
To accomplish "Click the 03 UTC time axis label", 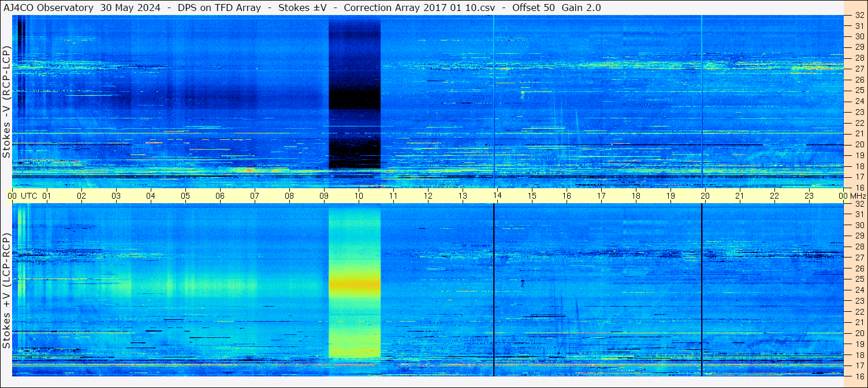I will pyautogui.click(x=116, y=196).
